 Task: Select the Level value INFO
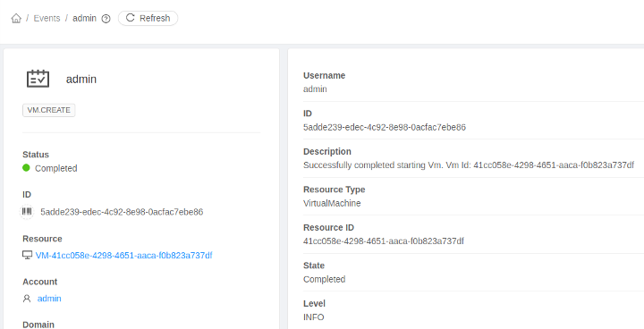[313, 317]
